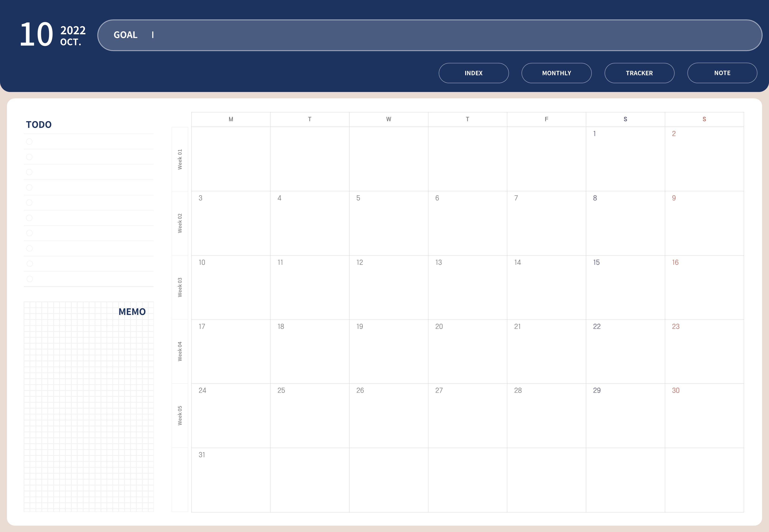Image resolution: width=769 pixels, height=532 pixels.
Task: Select day 23 in the calendar
Action: [x=704, y=352]
